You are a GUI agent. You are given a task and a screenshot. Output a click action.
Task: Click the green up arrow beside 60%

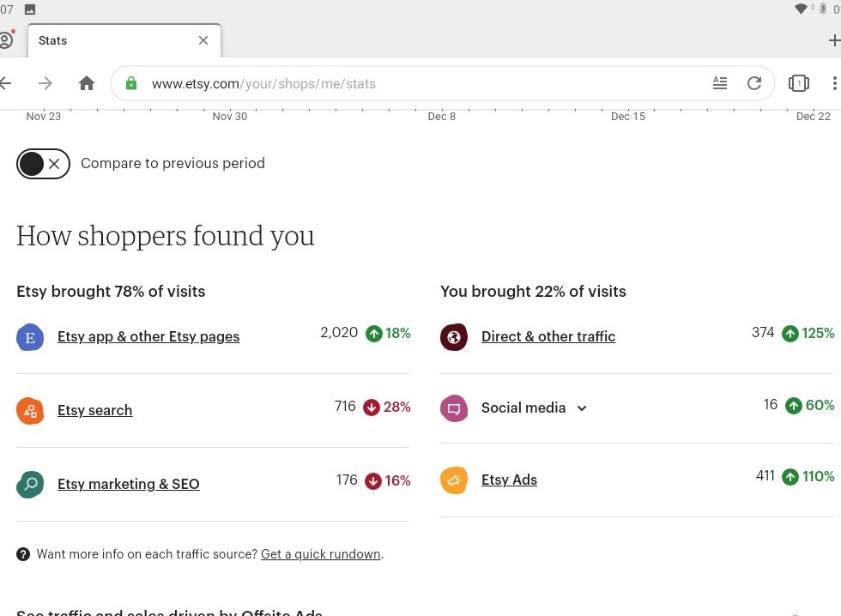794,405
